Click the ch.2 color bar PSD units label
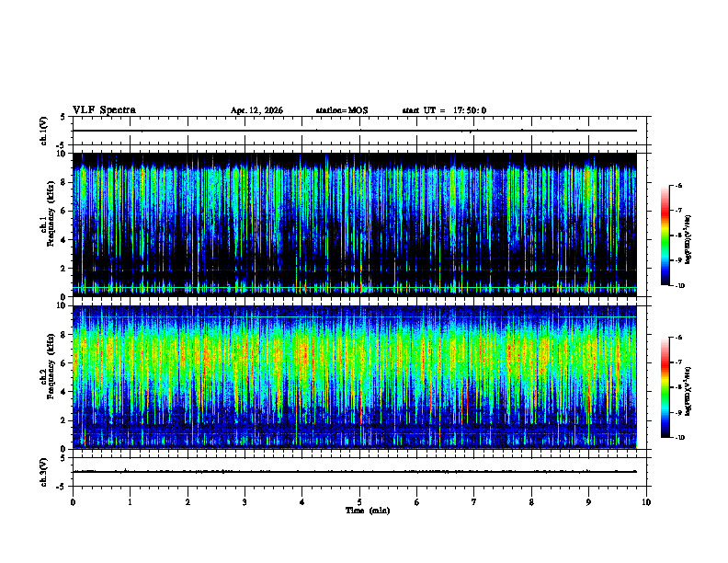 (x=689, y=391)
